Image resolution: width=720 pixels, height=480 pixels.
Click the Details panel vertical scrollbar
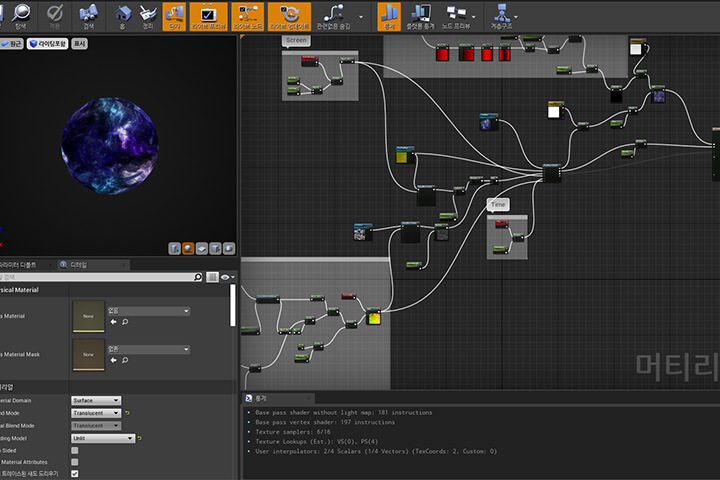pyautogui.click(x=233, y=305)
